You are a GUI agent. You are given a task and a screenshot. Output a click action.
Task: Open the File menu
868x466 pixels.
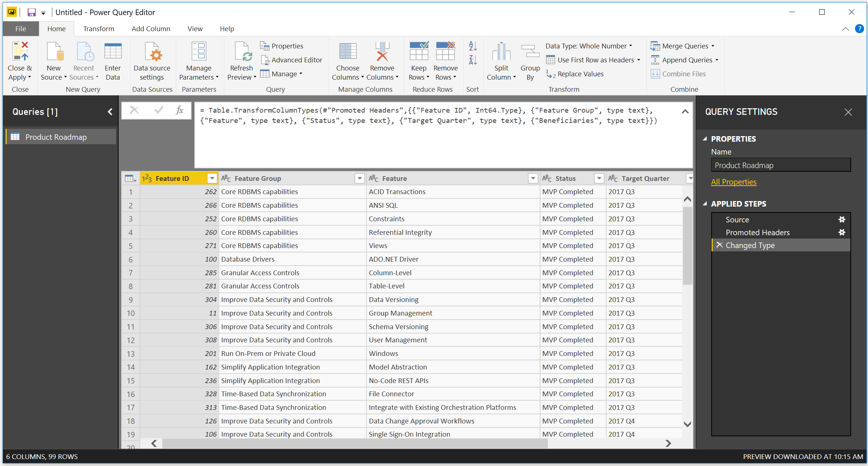(x=21, y=29)
